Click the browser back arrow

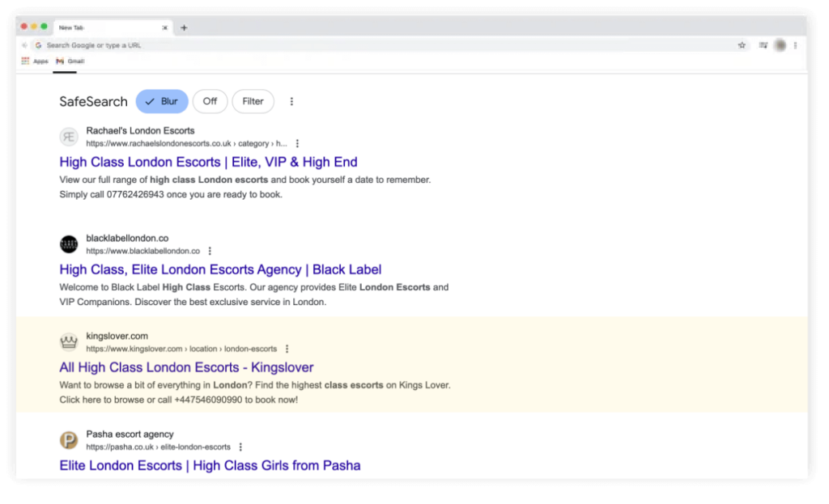point(24,45)
